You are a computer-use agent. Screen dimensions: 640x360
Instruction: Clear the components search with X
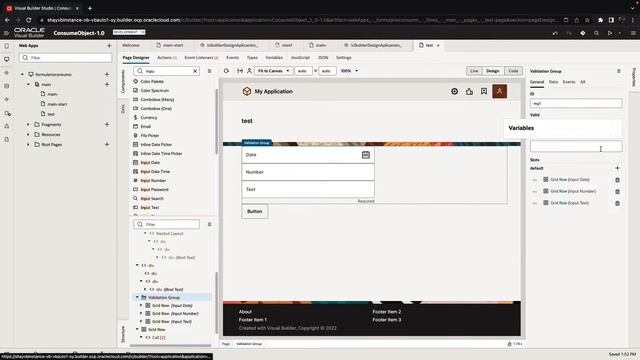[x=195, y=71]
